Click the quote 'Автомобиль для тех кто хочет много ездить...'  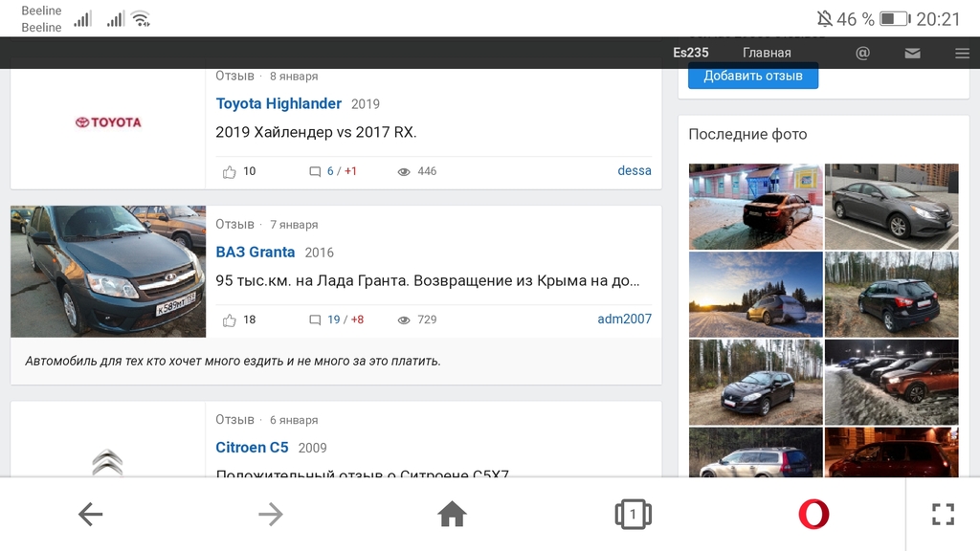click(x=234, y=361)
